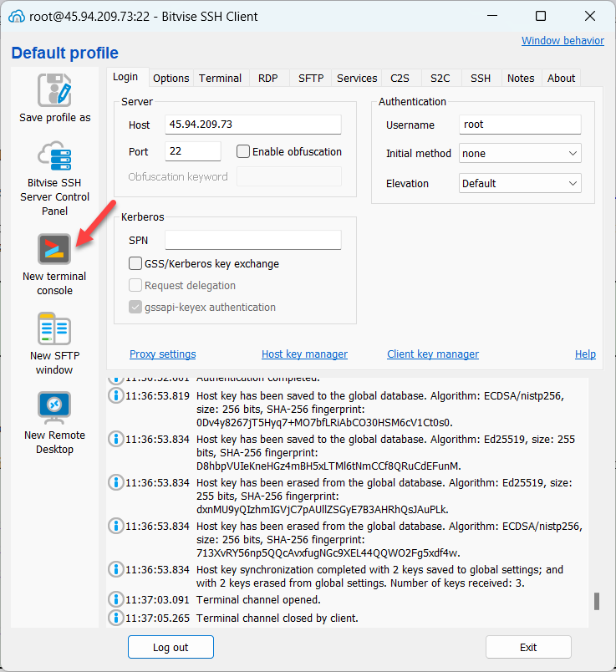Click the Window behavior link
The width and height of the screenshot is (616, 672).
(x=563, y=40)
